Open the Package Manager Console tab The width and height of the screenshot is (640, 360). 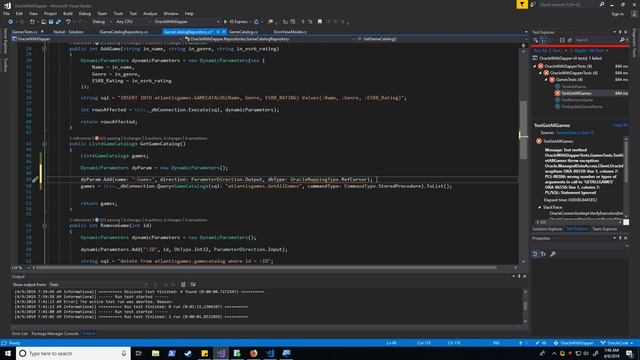click(55, 333)
